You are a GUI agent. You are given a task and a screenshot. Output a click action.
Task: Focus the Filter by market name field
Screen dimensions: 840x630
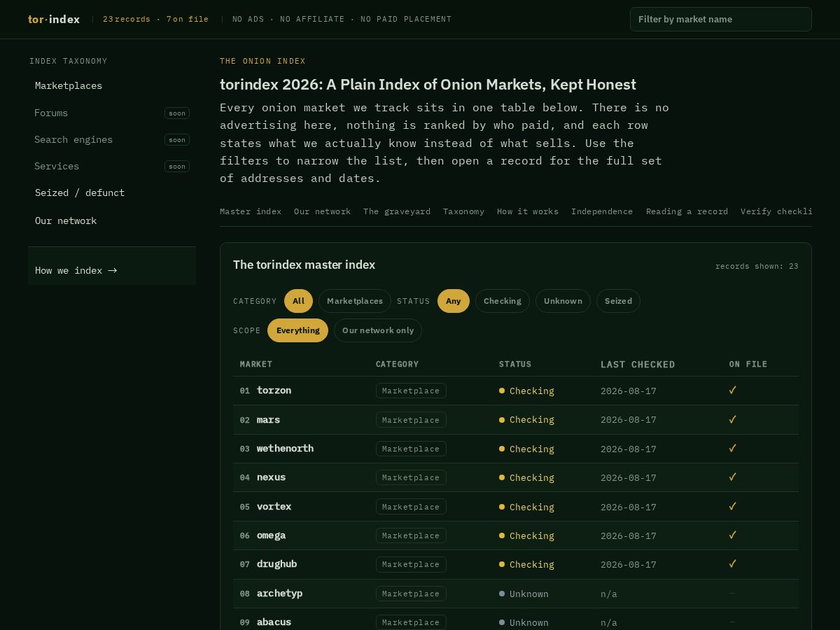(720, 19)
